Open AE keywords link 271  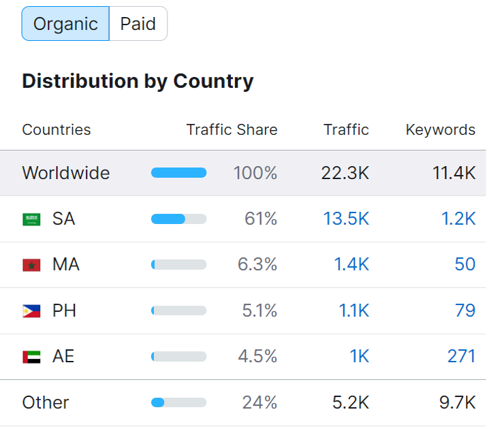click(461, 356)
